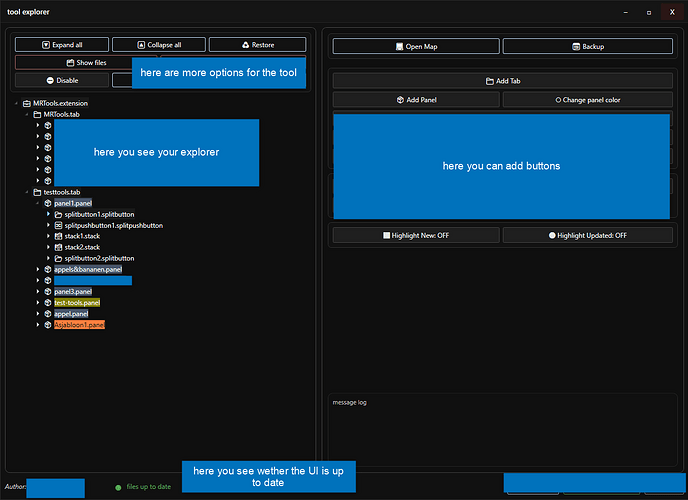Expand the test-tools.panel arrow
Image resolution: width=688 pixels, height=500 pixels.
tap(38, 303)
